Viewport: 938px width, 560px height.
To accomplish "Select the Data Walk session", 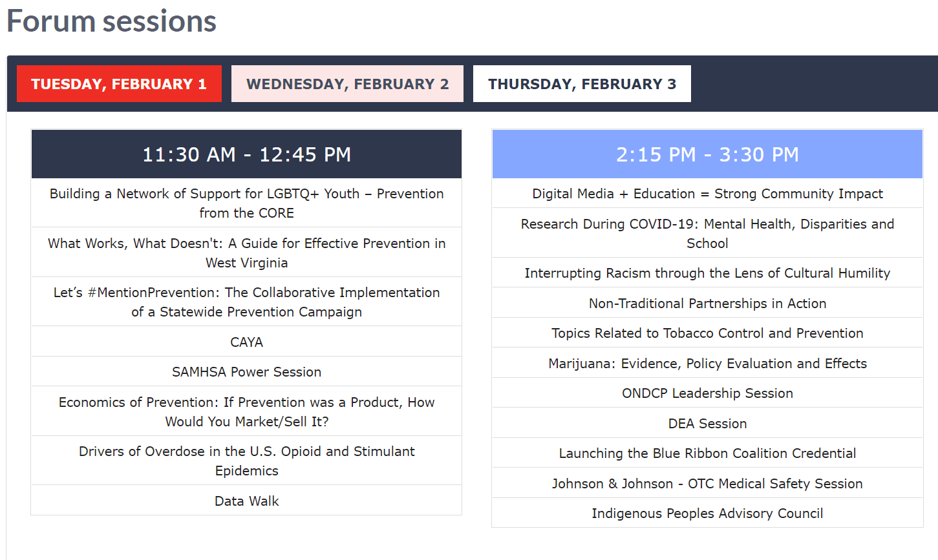I will point(246,501).
